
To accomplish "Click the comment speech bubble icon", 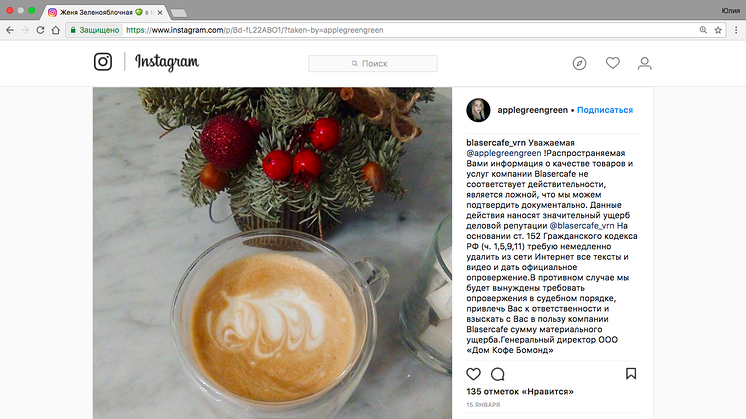I will (498, 374).
